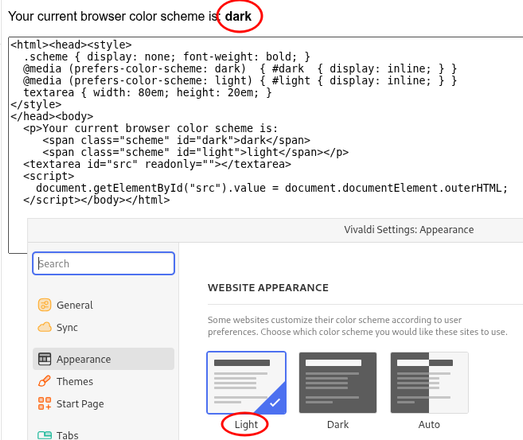This screenshot has width=523, height=440.
Task: Select the Dark website appearance thumbnail
Action: 338,383
